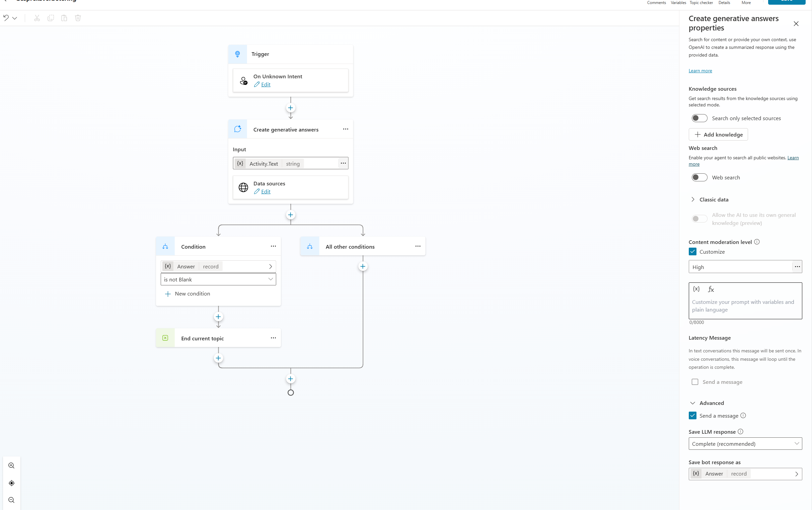
Task: Open Condition node options menu
Action: click(274, 246)
